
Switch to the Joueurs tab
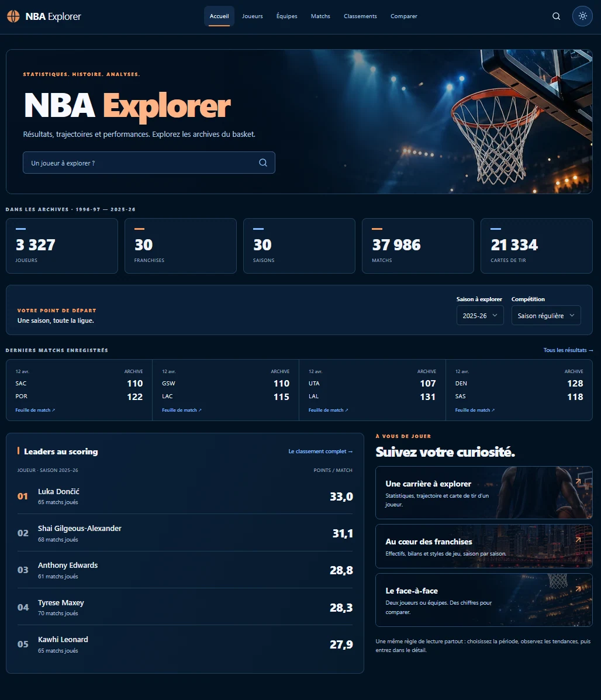(x=252, y=16)
